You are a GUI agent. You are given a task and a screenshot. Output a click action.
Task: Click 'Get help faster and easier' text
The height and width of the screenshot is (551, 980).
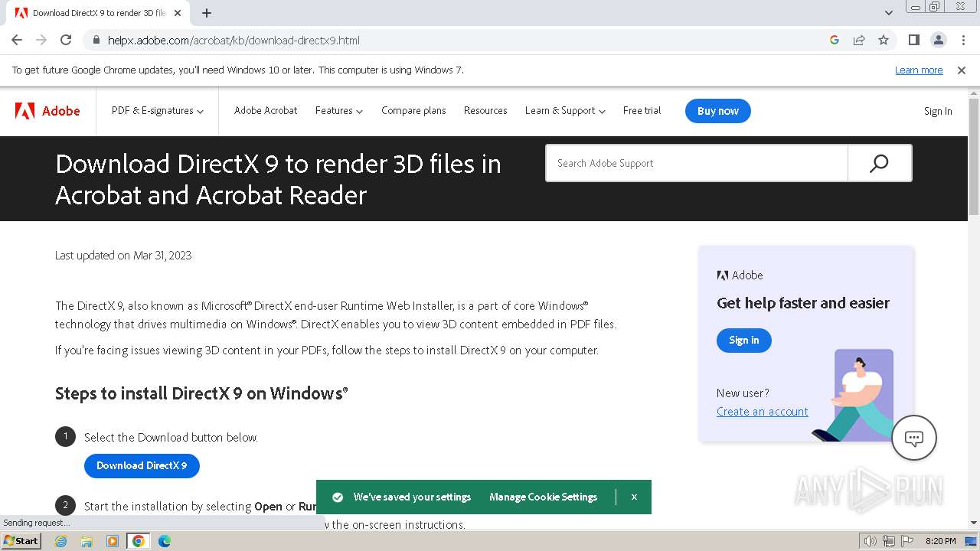click(803, 303)
